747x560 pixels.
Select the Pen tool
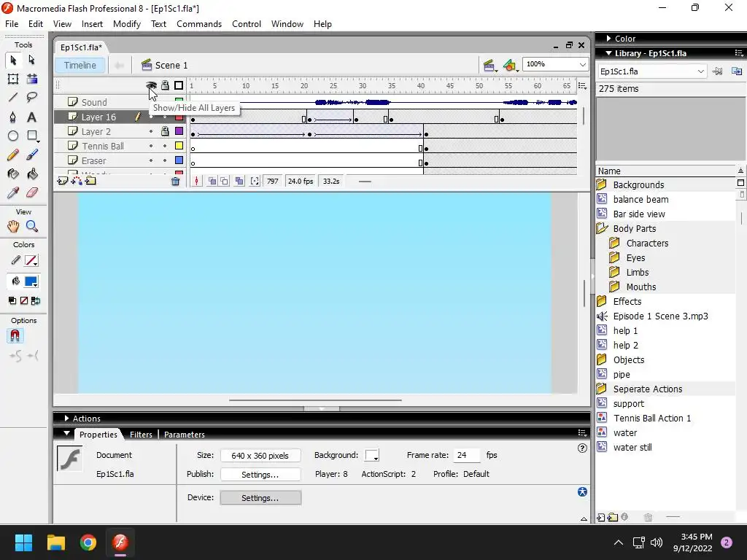(13, 117)
